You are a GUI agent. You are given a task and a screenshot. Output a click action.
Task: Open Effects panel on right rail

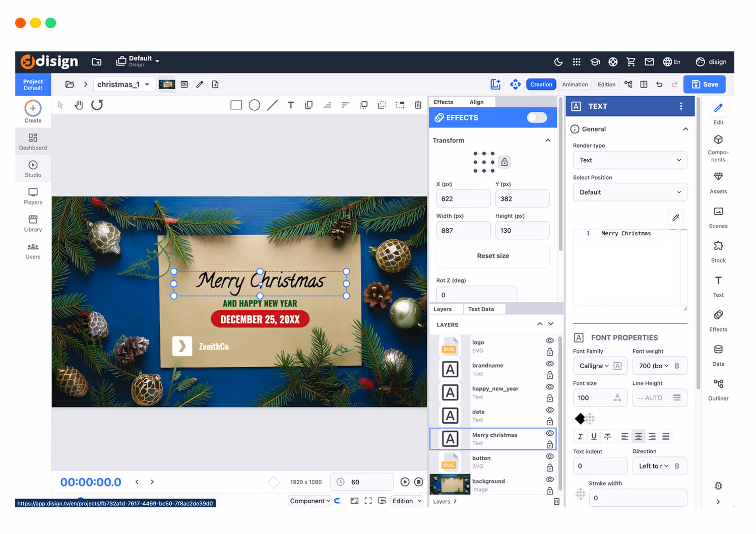[x=718, y=321]
